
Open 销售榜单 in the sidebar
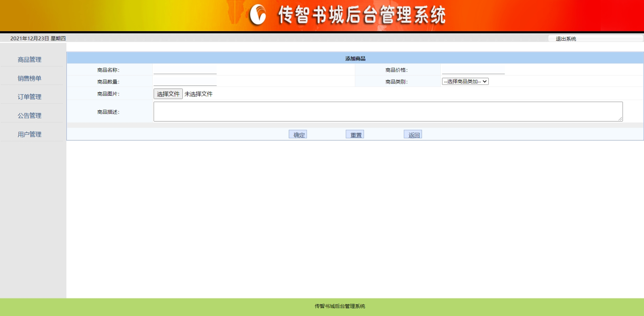(x=29, y=78)
